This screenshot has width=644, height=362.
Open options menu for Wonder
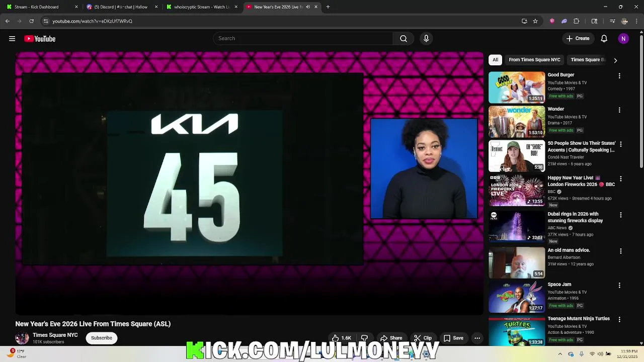[619, 110]
